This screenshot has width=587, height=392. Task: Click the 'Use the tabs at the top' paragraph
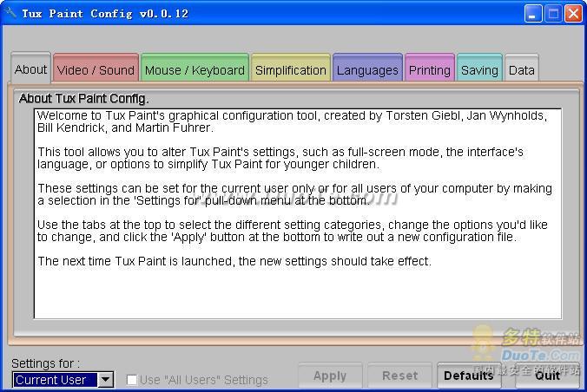[x=293, y=231]
